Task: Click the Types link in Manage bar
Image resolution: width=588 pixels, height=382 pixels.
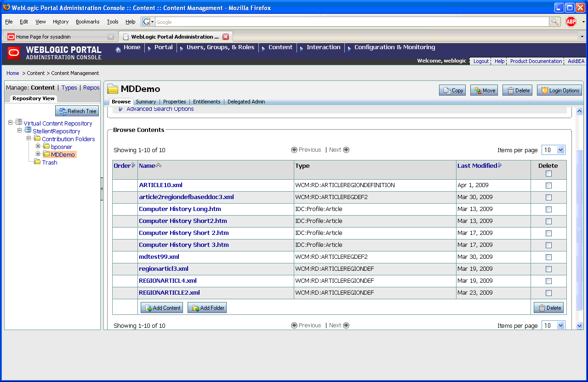Action: click(69, 88)
